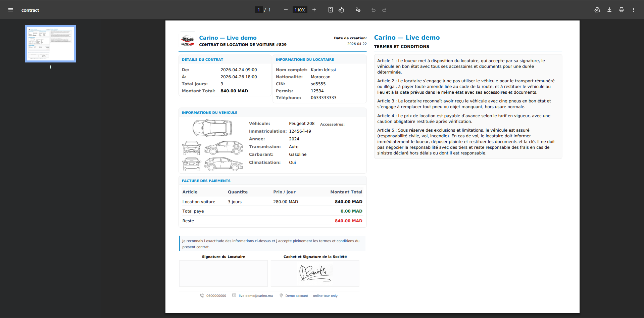Zoom in with the plus icon
This screenshot has height=318, width=644.
click(314, 10)
